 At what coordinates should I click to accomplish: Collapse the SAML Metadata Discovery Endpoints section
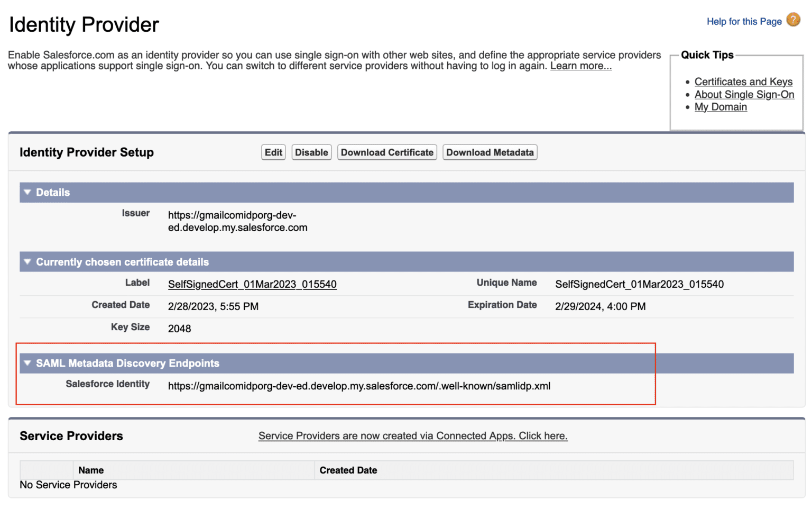pyautogui.click(x=27, y=363)
